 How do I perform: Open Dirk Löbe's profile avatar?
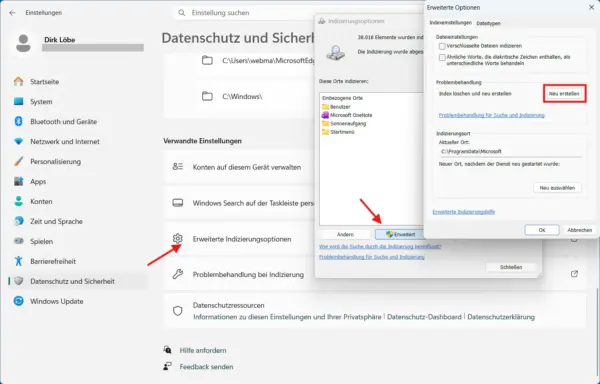coord(23,43)
